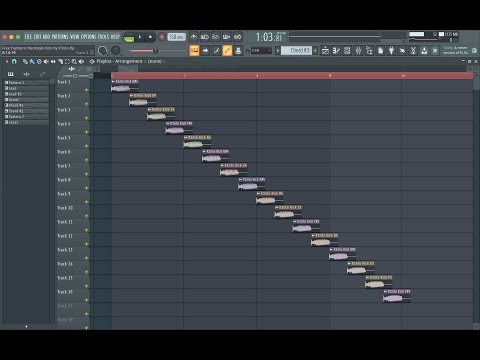Click the plus button right of pattern selector
Image resolution: width=480 pixels, height=360 pixels.
tap(315, 51)
